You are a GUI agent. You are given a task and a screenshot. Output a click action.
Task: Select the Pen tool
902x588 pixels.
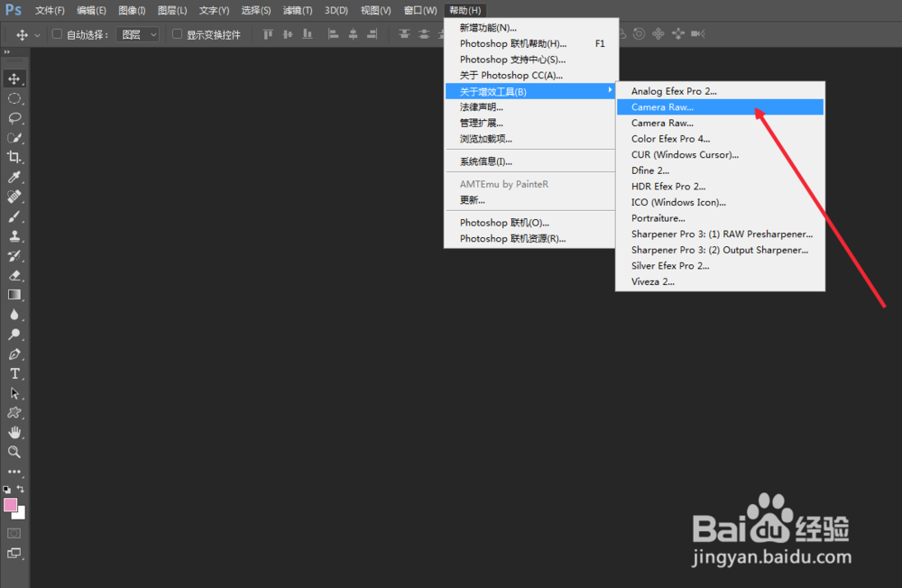pos(14,354)
